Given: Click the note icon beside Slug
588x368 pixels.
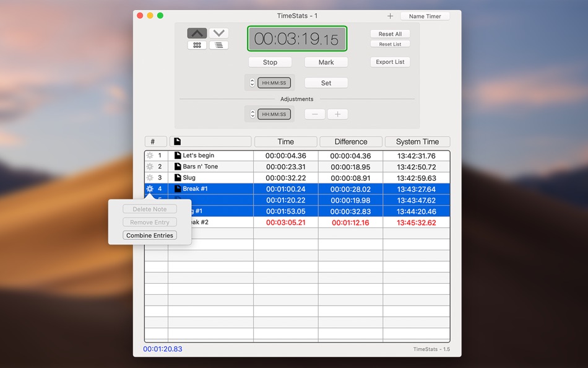Looking at the screenshot, I should [x=178, y=178].
